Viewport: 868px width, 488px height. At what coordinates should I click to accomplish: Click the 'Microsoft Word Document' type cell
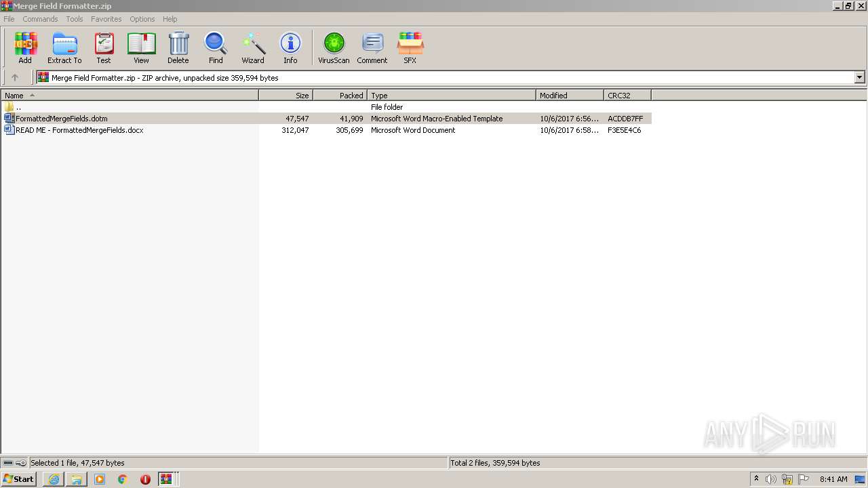pyautogui.click(x=413, y=130)
